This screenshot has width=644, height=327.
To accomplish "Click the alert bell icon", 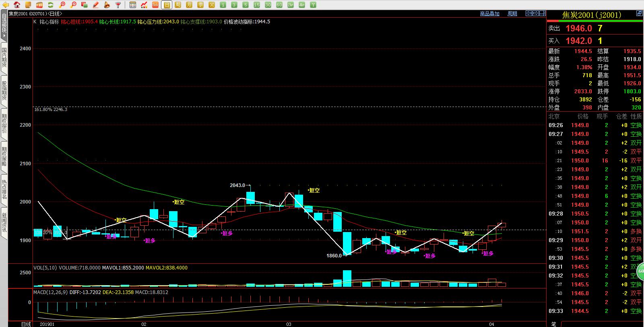I will [x=107, y=5].
